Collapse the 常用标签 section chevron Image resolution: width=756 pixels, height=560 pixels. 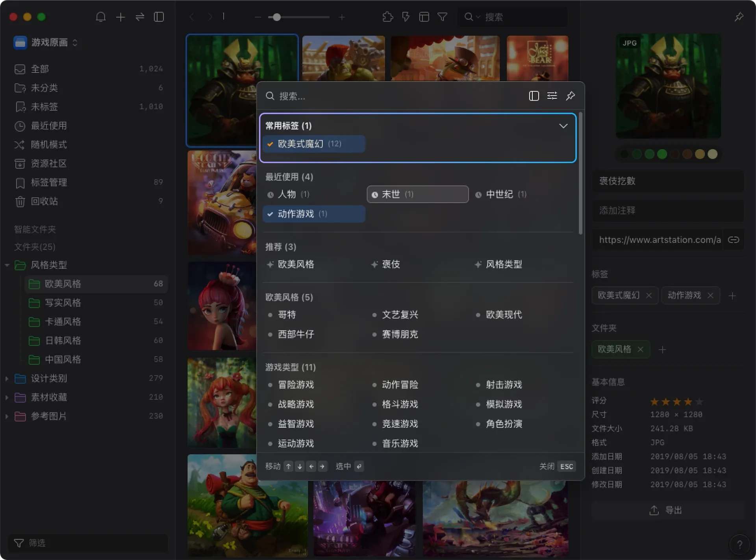pos(563,126)
